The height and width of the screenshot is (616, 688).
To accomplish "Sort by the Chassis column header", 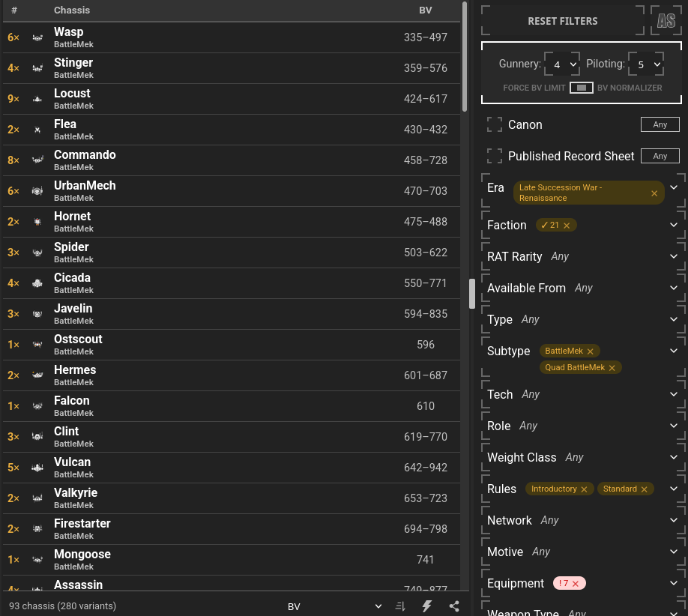I will click(x=72, y=10).
